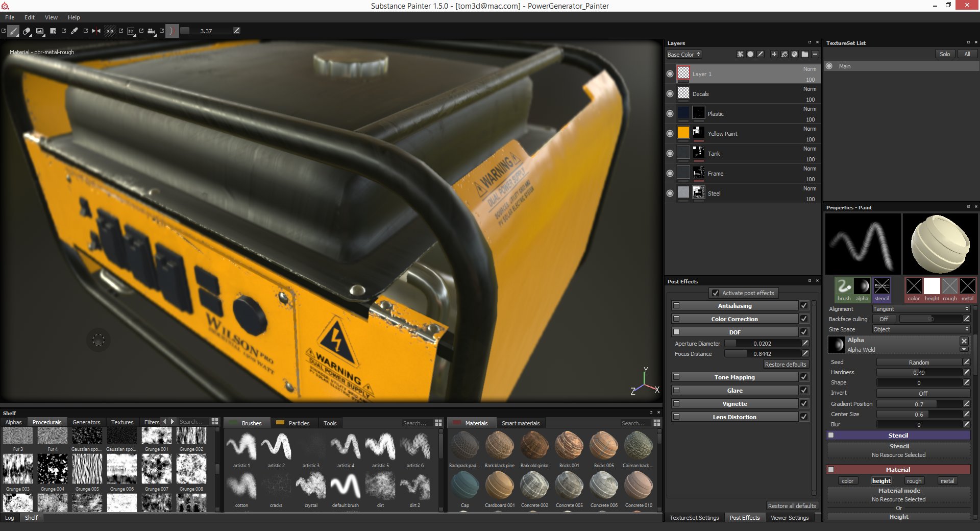This screenshot has height=531, width=980.
Task: Add a fill layer using the paint bucket icon
Action: click(x=785, y=54)
